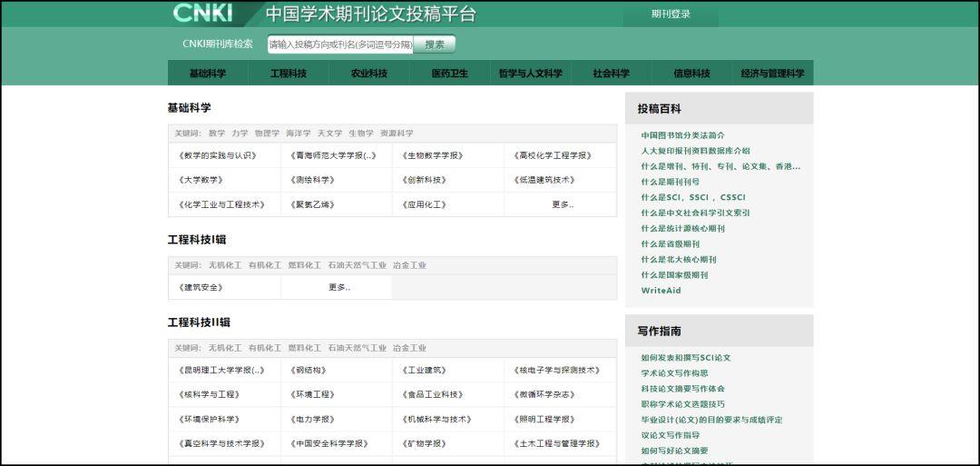Open journal 《聚氯乙烯》
This screenshot has width=980, height=466.
coord(312,204)
